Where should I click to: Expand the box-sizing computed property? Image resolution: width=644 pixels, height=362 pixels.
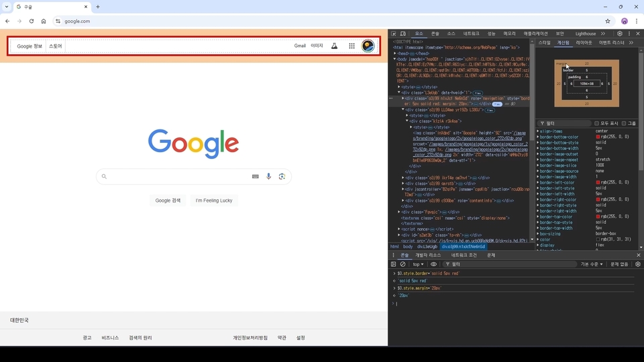click(538, 234)
